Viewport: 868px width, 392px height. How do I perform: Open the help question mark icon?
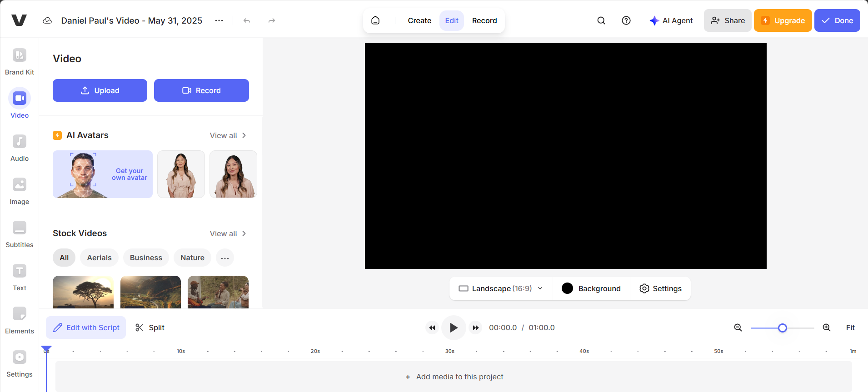[626, 20]
